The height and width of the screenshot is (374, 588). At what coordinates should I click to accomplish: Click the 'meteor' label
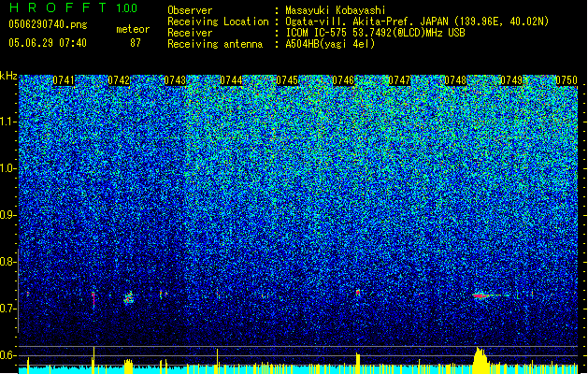133,29
